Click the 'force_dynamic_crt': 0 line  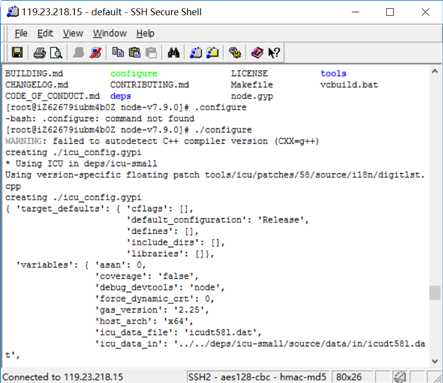pos(155,299)
